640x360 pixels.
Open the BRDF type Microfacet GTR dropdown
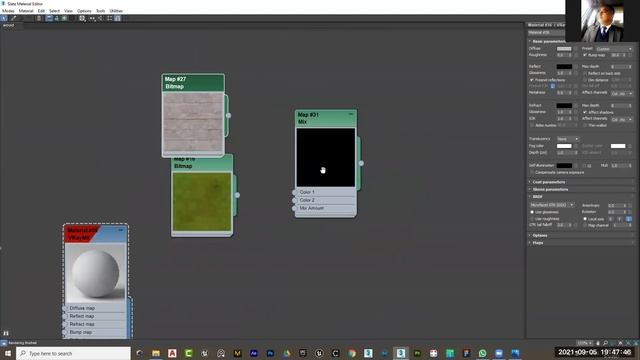click(552, 205)
